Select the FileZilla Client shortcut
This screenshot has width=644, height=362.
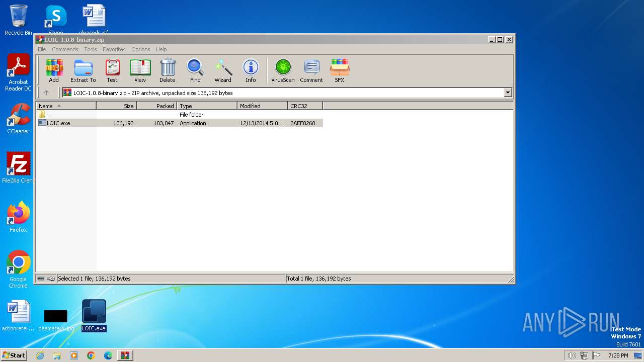pos(18,167)
